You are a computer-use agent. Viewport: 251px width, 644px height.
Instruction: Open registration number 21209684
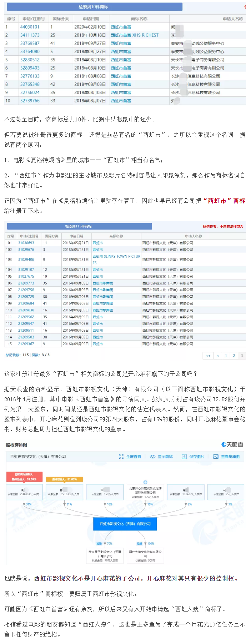click(26, 303)
